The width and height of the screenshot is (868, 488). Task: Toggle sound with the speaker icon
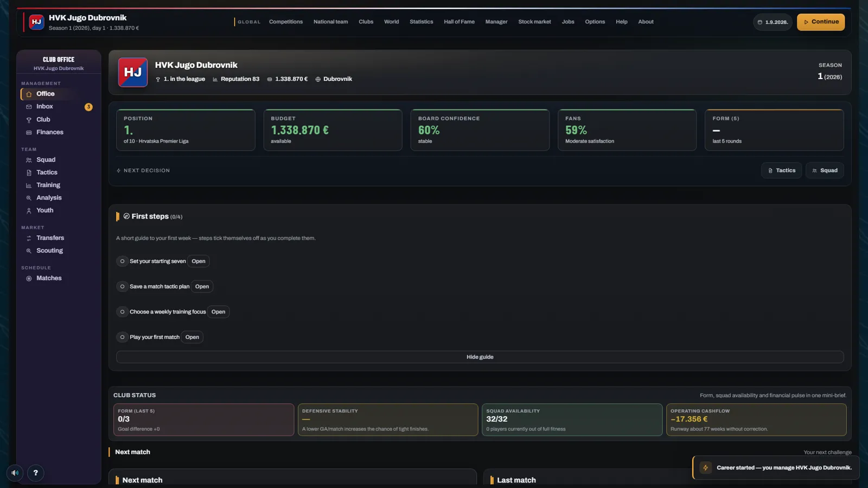point(15,473)
